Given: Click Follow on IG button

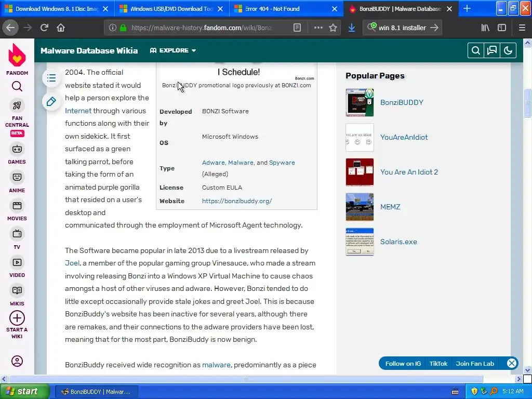Looking at the screenshot, I should point(403,363).
